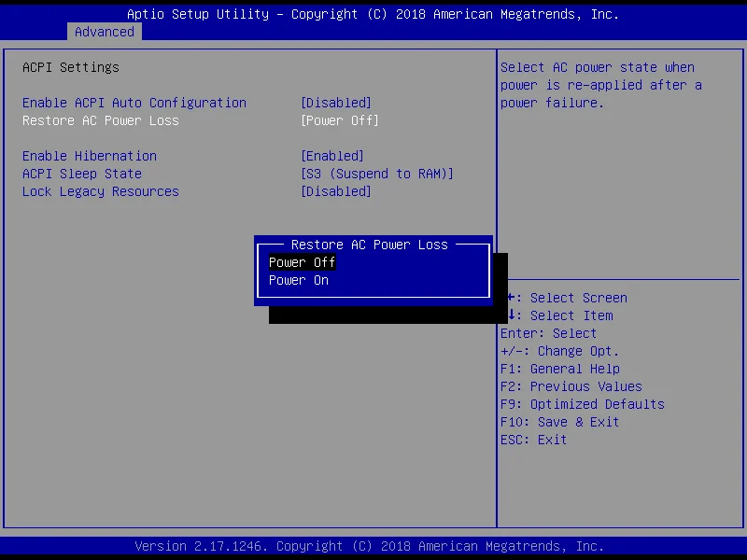Click the help text about AC power state

[601, 85]
